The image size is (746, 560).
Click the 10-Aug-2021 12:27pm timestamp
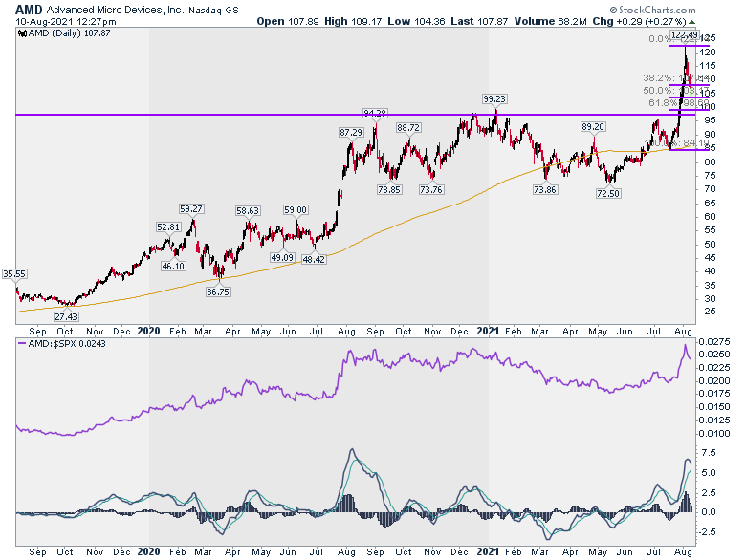click(66, 22)
